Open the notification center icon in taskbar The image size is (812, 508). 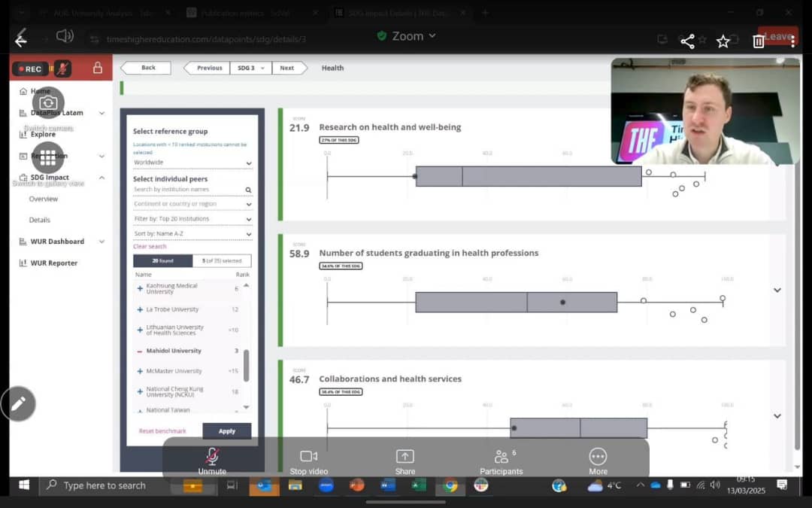tap(782, 485)
